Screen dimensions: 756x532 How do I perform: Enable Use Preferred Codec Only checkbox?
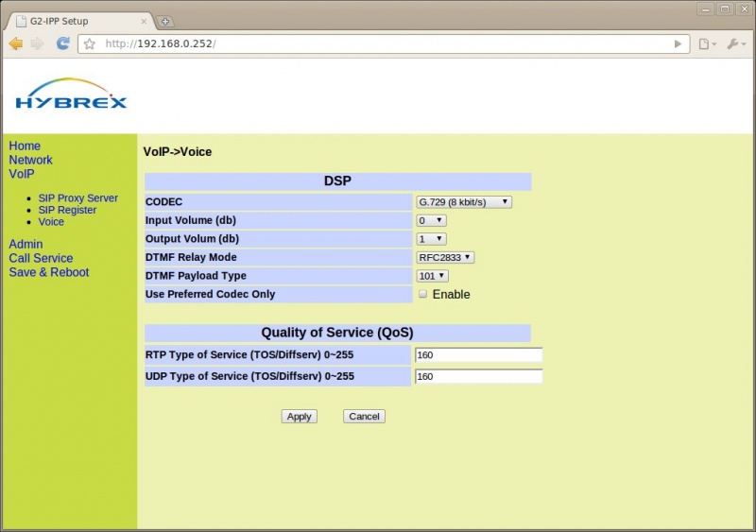click(x=422, y=294)
